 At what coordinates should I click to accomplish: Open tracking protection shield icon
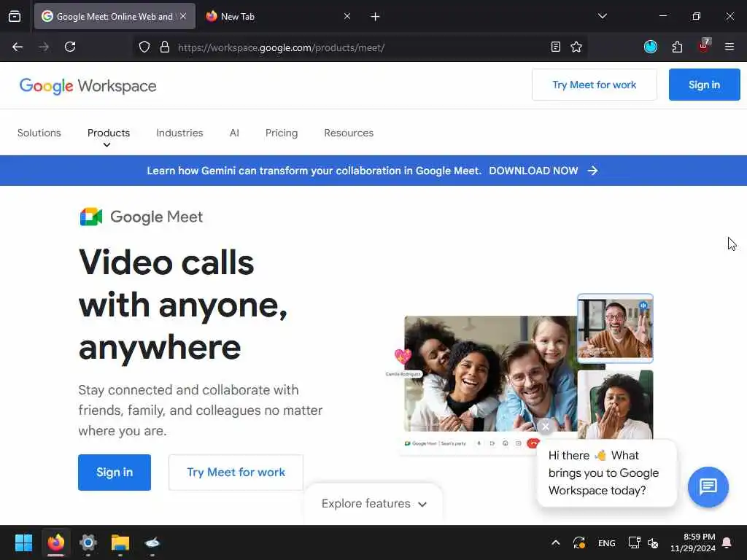144,47
